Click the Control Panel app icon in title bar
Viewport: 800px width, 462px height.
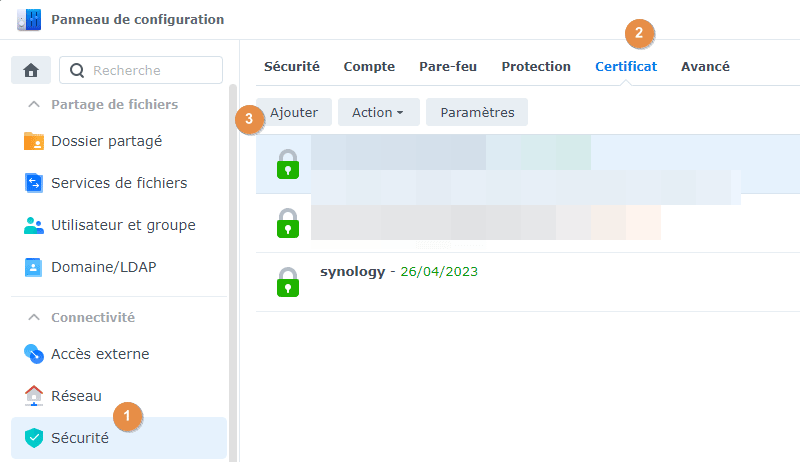pyautogui.click(x=29, y=19)
